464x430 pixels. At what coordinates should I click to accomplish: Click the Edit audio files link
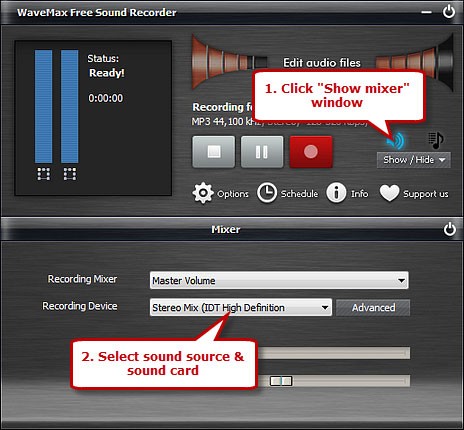[322, 63]
